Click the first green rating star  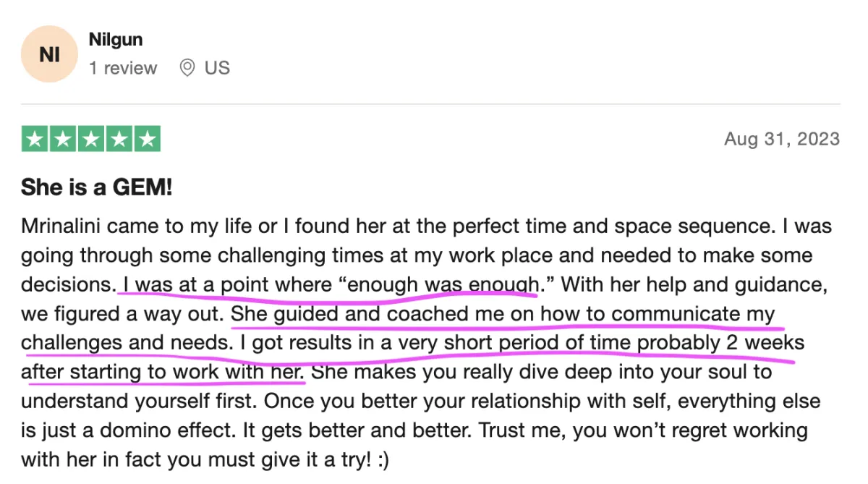pos(35,139)
